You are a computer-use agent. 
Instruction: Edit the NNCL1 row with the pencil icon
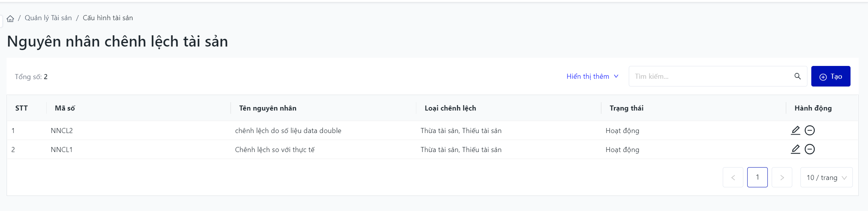point(795,149)
